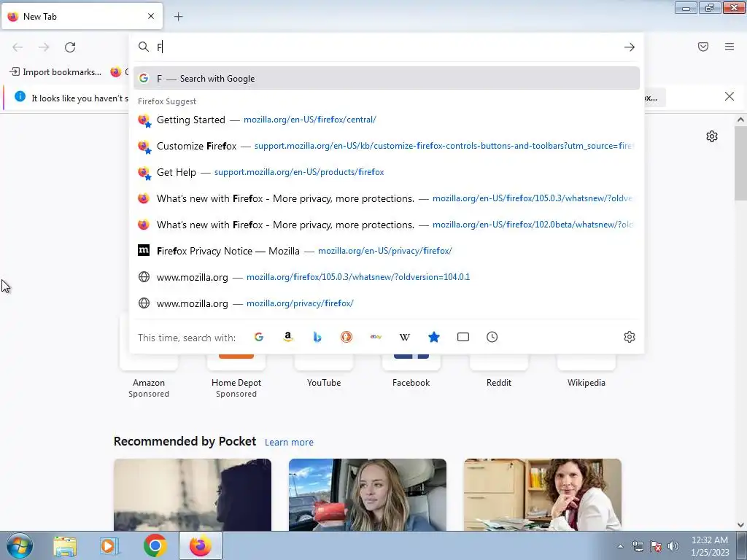Launch Windows Media Player from taskbar
Screen dimensions: 747x560
click(109, 545)
